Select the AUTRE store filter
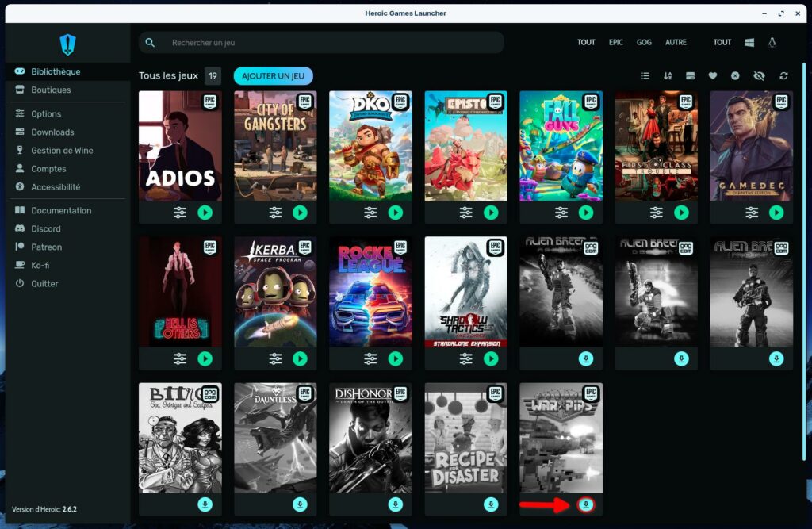This screenshot has height=529, width=812. point(676,42)
